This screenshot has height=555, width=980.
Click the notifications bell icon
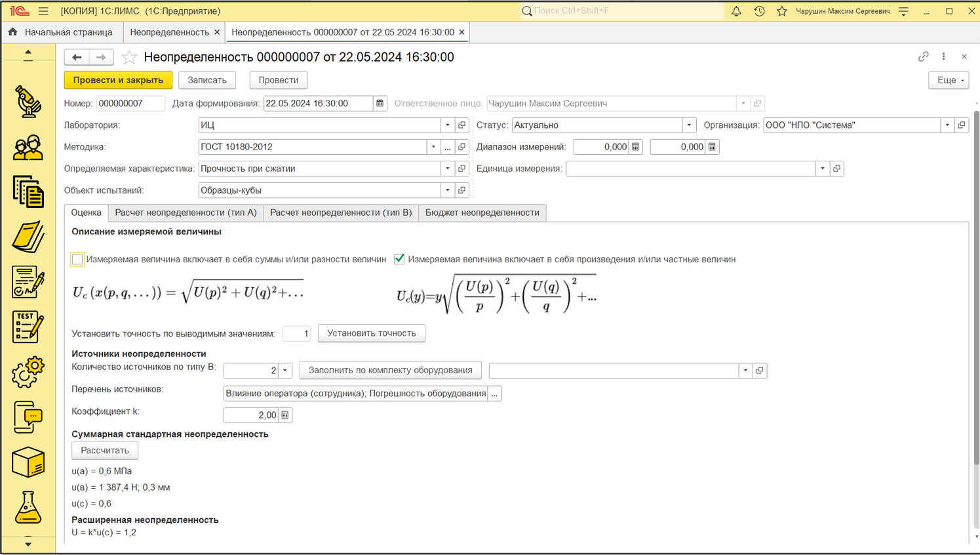point(736,11)
